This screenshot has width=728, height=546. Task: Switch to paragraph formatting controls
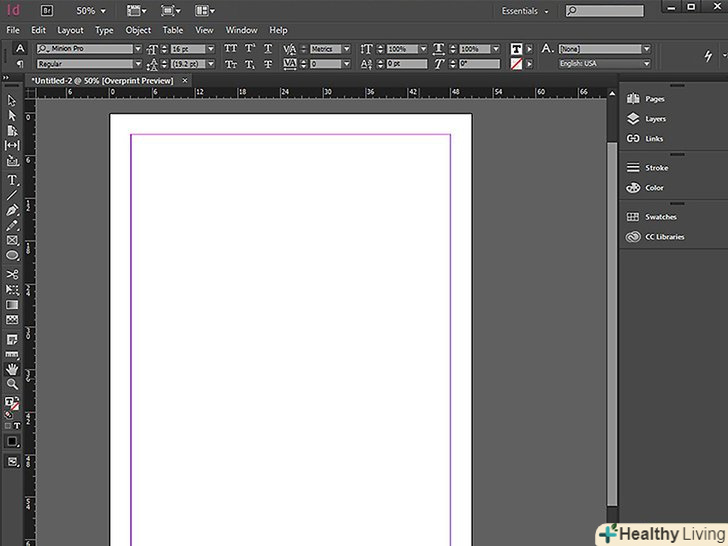(19, 64)
